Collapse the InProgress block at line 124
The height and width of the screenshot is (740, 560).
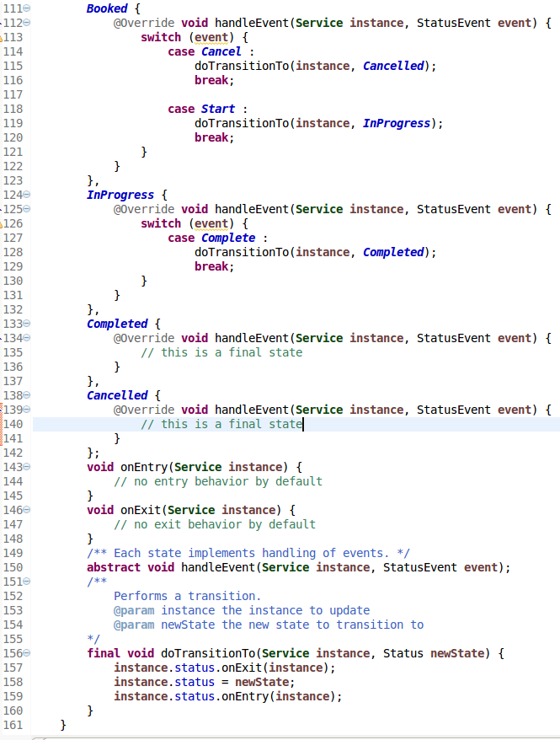tap(27, 195)
